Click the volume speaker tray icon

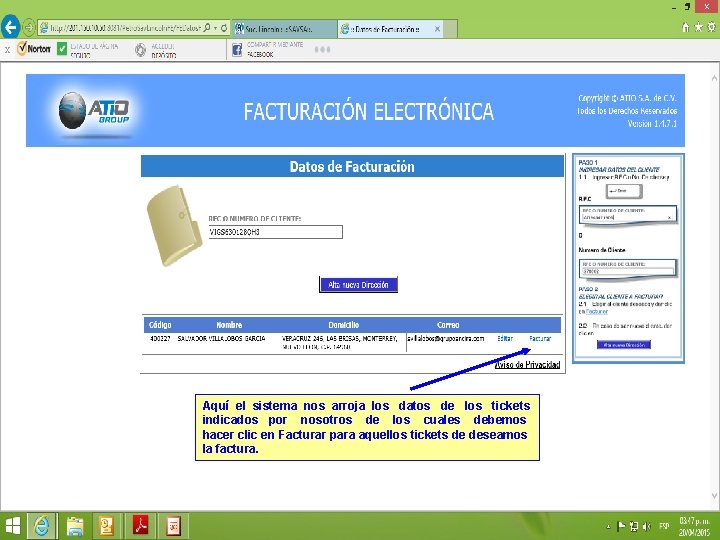click(647, 526)
